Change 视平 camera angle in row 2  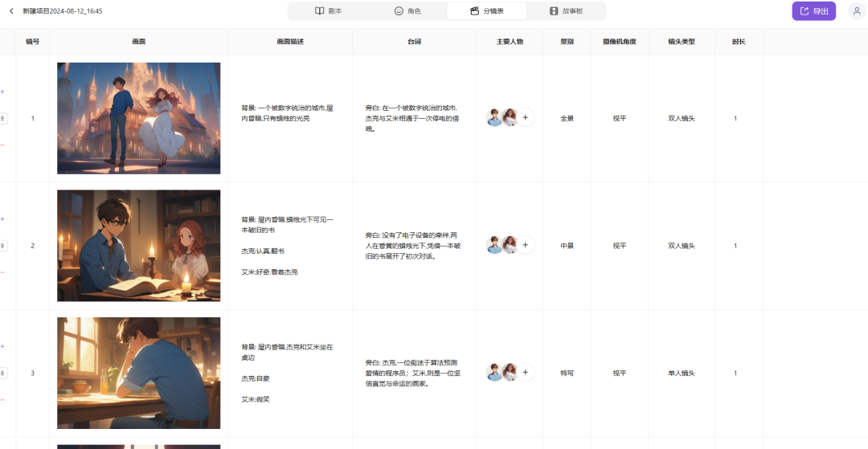(620, 246)
